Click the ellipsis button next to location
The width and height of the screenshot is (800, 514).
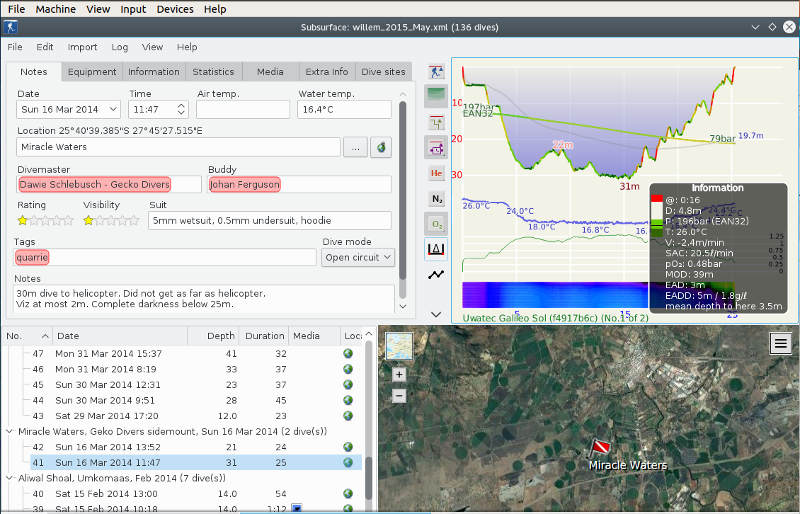point(354,147)
